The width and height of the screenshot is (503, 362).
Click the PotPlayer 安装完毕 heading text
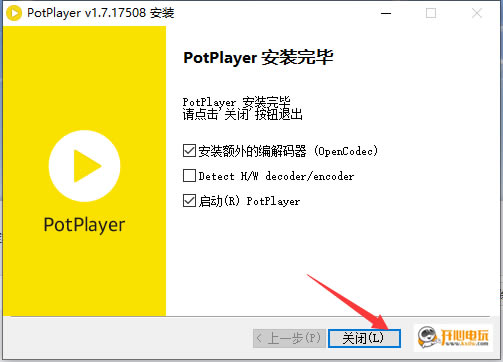(x=258, y=57)
